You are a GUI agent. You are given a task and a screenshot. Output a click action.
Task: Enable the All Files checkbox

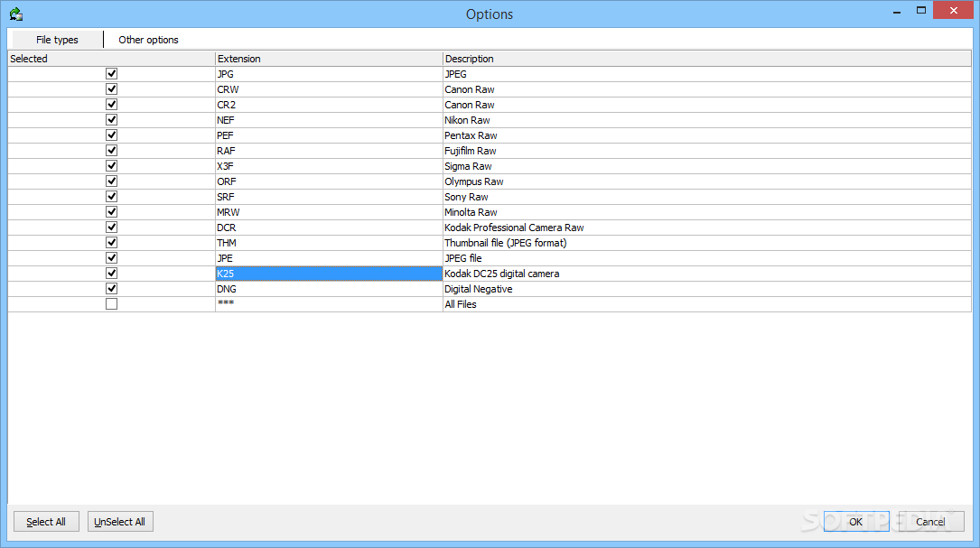tap(111, 304)
